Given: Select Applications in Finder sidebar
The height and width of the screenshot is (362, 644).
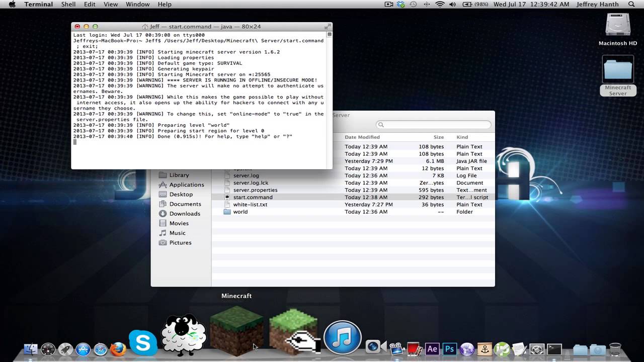Looking at the screenshot, I should (187, 185).
